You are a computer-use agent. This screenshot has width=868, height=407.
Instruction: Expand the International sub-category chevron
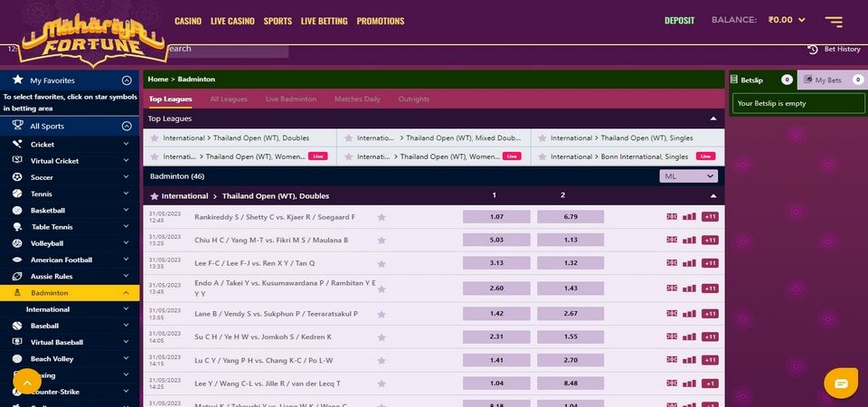126,309
